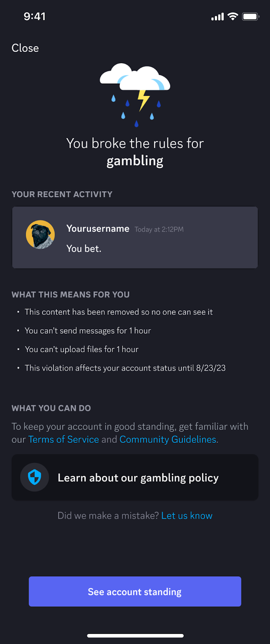Viewport: 270px width, 644px height.
Task: Tap the home indicator bar at bottom
Action: pos(135,636)
